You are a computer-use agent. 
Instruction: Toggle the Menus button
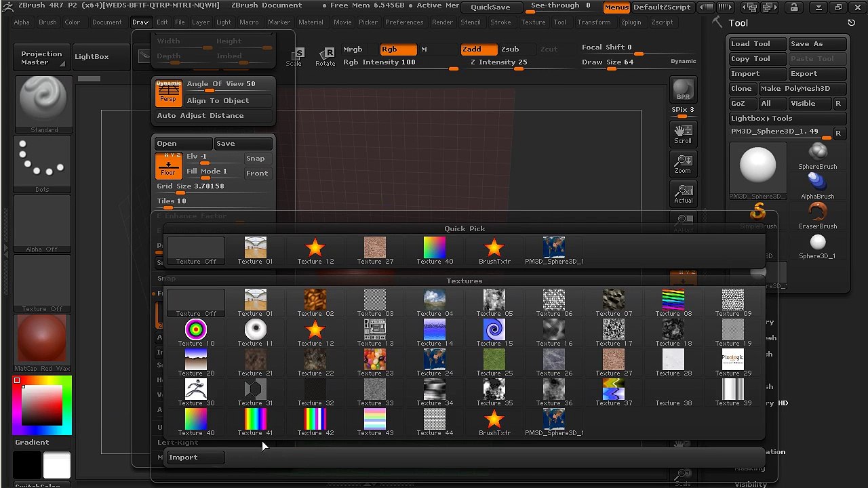[616, 7]
